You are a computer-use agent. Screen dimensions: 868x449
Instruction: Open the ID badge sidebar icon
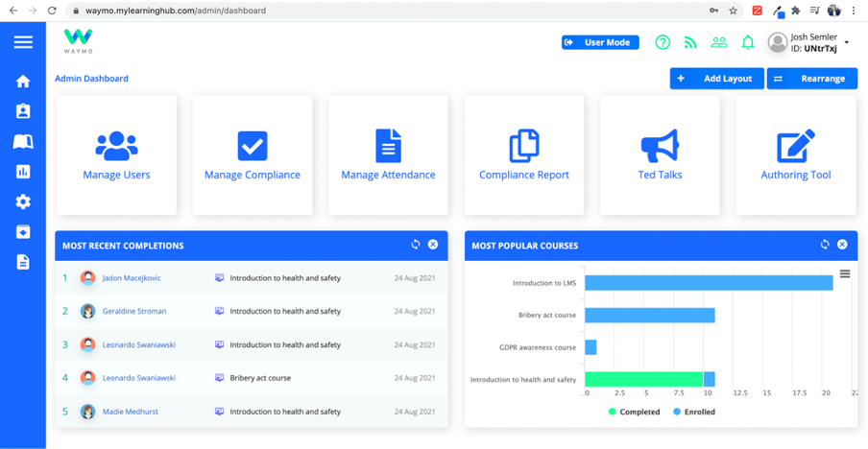[x=23, y=111]
